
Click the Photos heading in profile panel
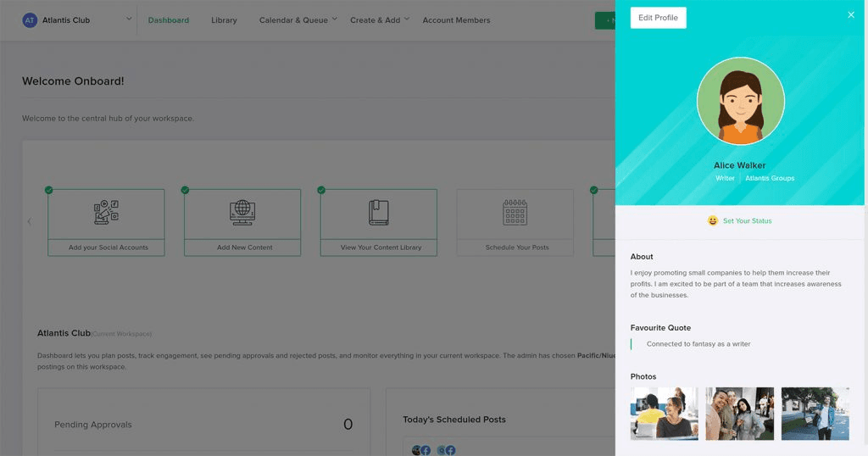click(643, 376)
